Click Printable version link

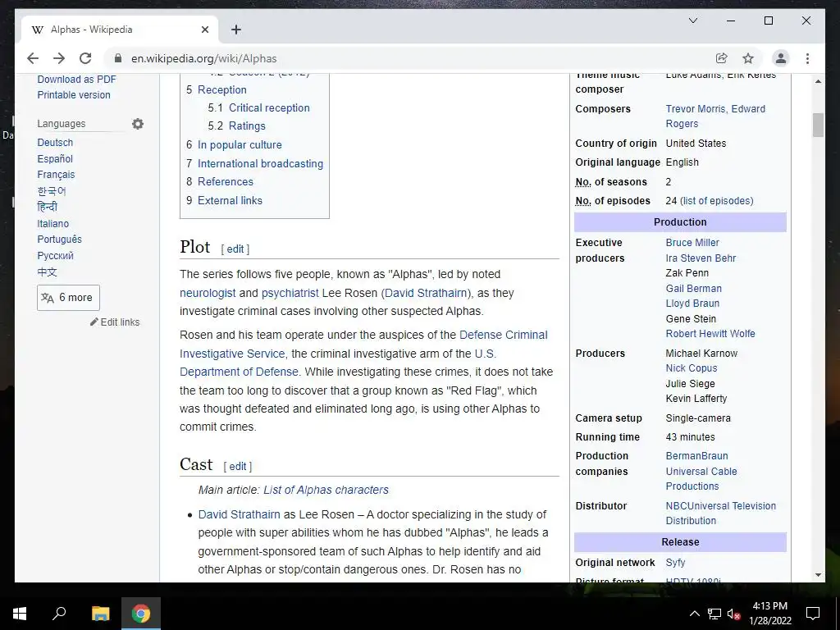click(74, 95)
